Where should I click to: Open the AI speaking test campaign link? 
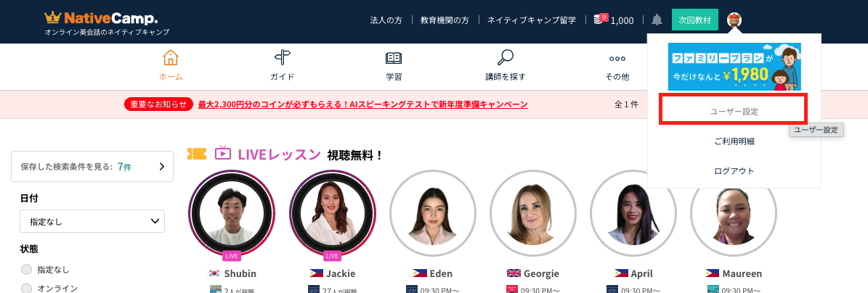(362, 104)
